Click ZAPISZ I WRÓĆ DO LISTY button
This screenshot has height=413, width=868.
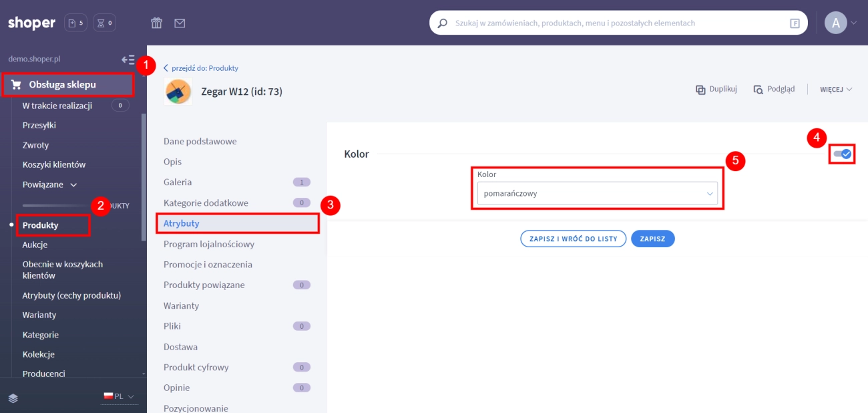[573, 239]
